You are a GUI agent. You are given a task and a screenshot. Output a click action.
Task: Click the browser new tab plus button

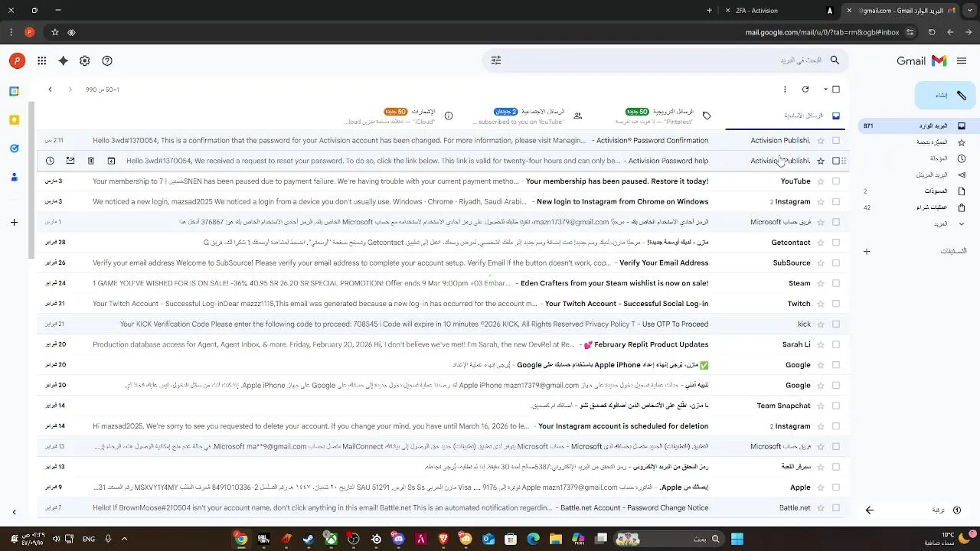[x=709, y=11]
